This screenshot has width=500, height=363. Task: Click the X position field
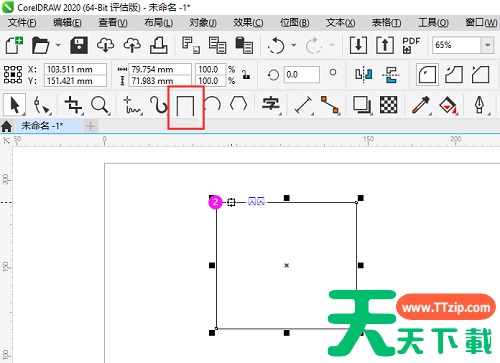tap(75, 69)
